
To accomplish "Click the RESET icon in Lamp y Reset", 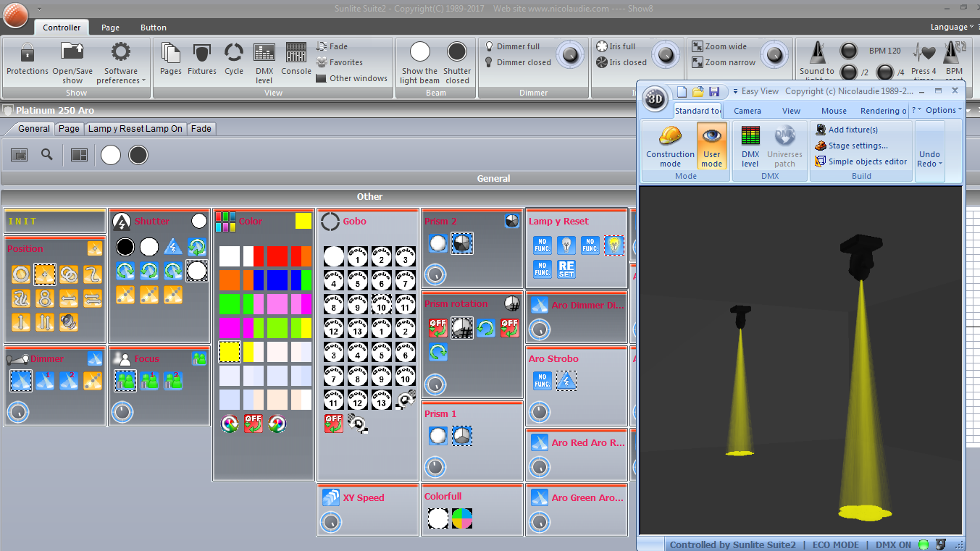I will point(566,269).
